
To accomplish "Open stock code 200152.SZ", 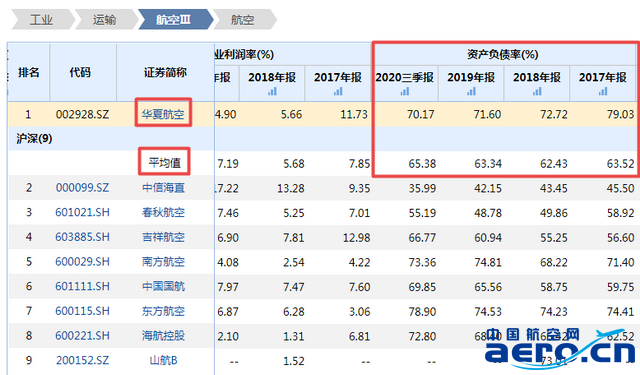I will click(x=82, y=360).
